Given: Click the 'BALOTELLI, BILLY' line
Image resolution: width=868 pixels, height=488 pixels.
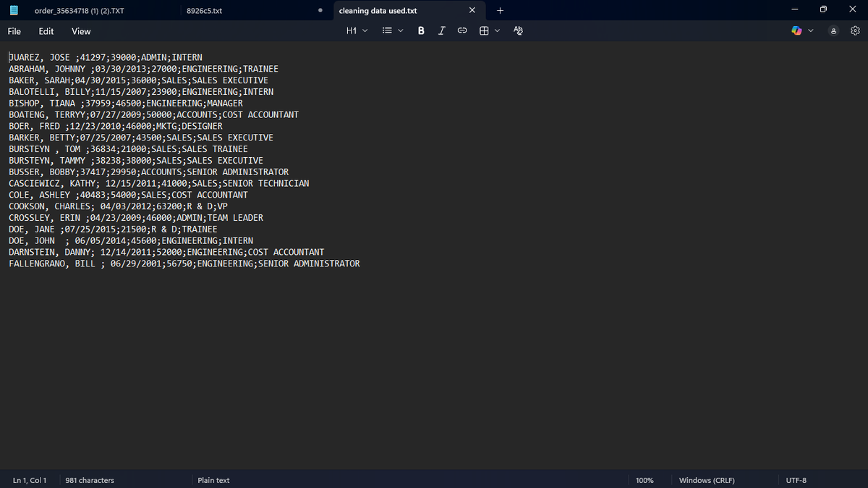Looking at the screenshot, I should pyautogui.click(x=141, y=92).
